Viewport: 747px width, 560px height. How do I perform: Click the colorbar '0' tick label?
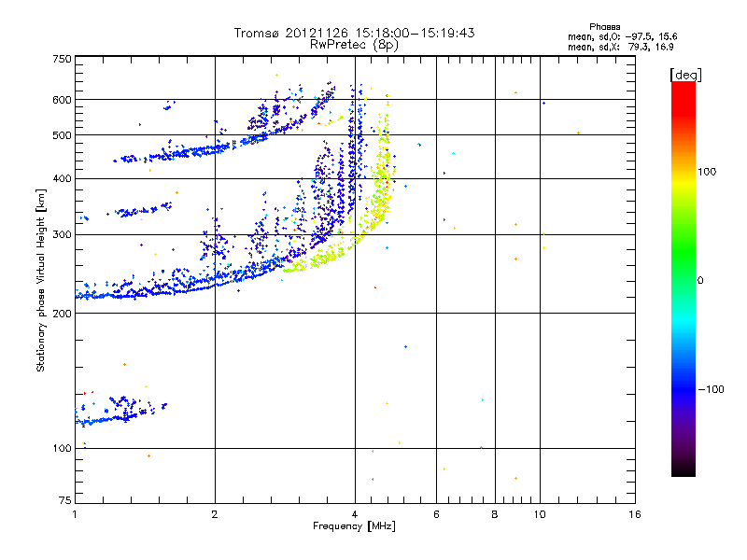(x=699, y=281)
